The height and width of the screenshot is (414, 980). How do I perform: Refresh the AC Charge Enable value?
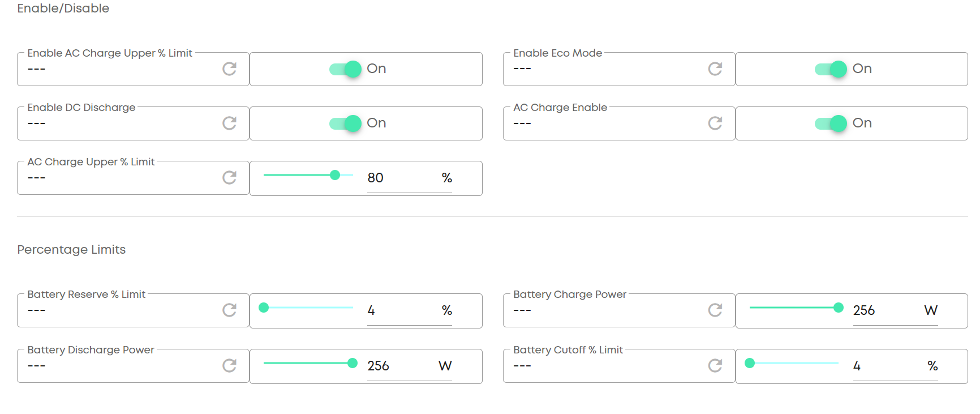715,123
